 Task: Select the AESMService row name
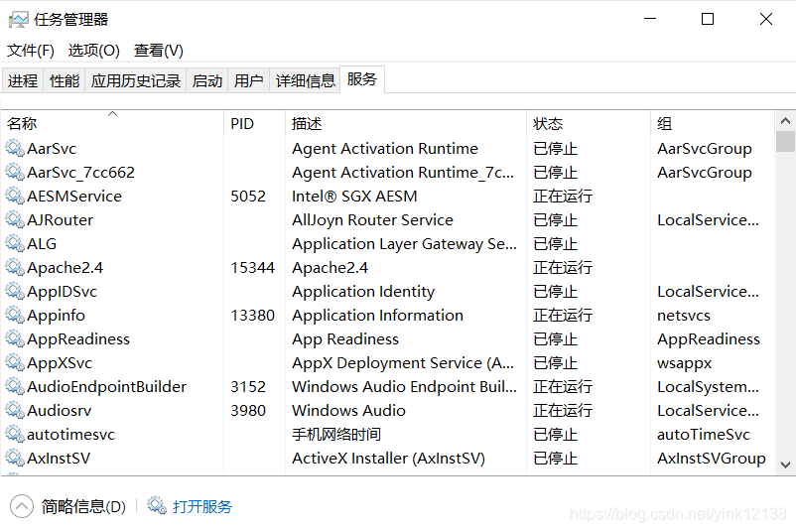(x=74, y=197)
